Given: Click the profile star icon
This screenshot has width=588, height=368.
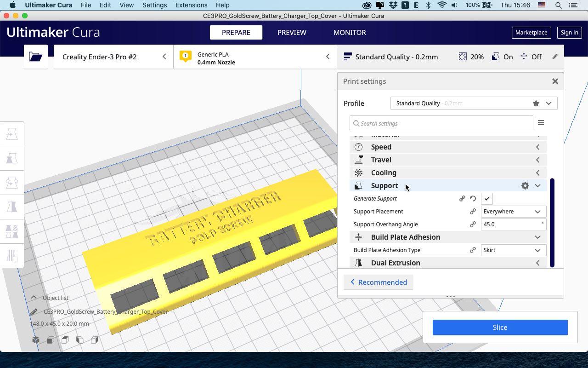Looking at the screenshot, I should tap(536, 103).
